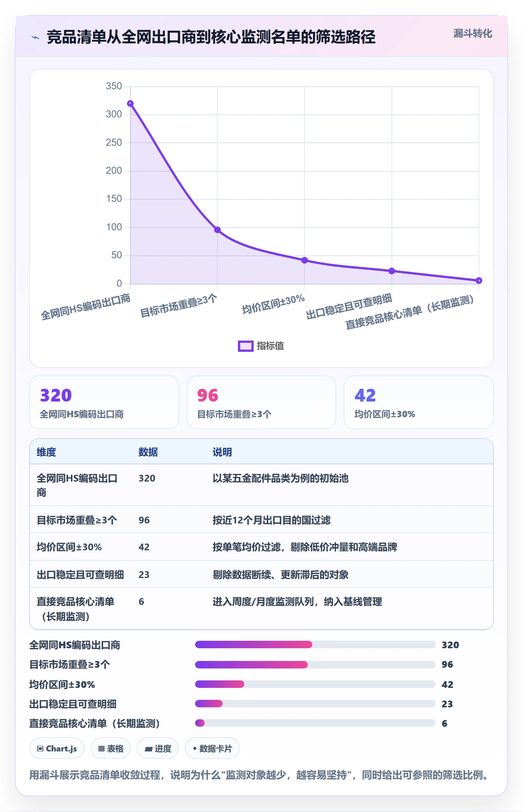Screen dimensions: 523x812
Task: Click the x-axis label 出口稳定且可查明细
Action: (349, 307)
